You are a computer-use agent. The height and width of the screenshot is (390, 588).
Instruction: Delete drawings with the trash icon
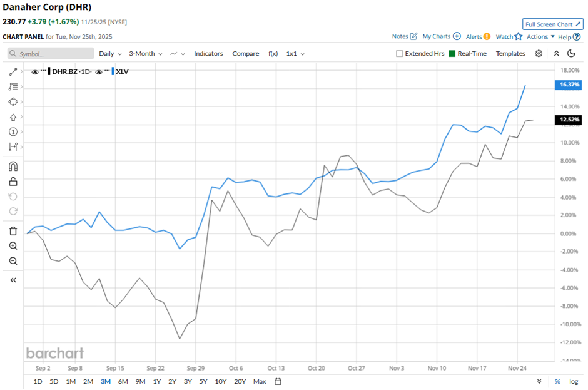click(x=13, y=231)
